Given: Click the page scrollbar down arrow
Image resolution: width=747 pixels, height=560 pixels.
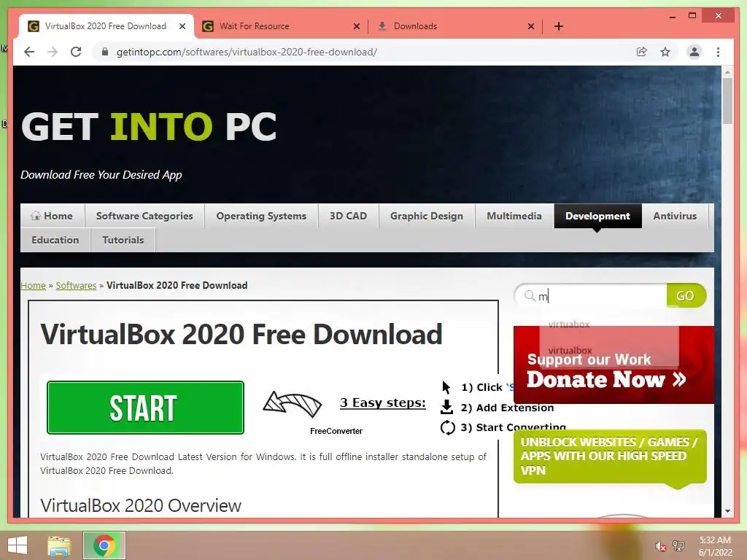Looking at the screenshot, I should pyautogui.click(x=727, y=511).
